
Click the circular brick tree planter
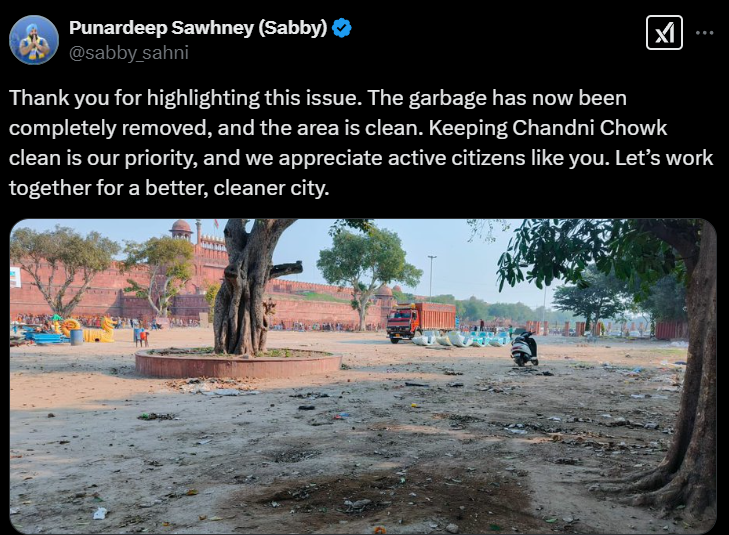pyautogui.click(x=239, y=363)
